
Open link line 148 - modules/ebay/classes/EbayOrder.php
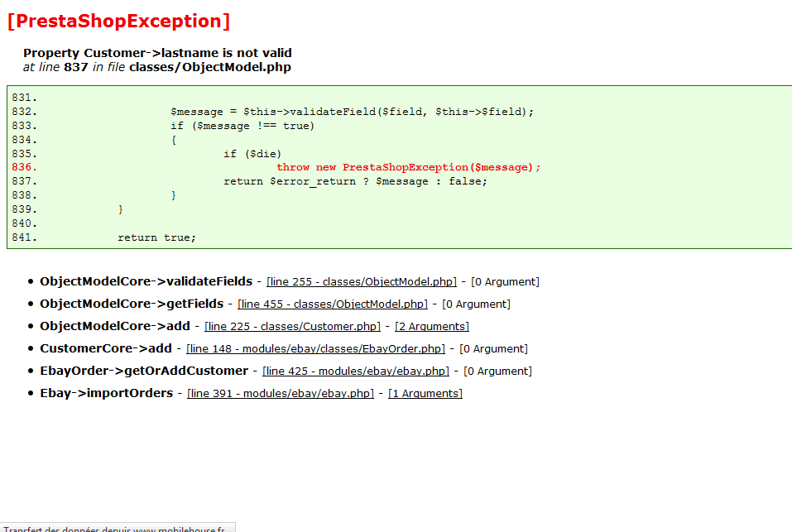point(315,349)
